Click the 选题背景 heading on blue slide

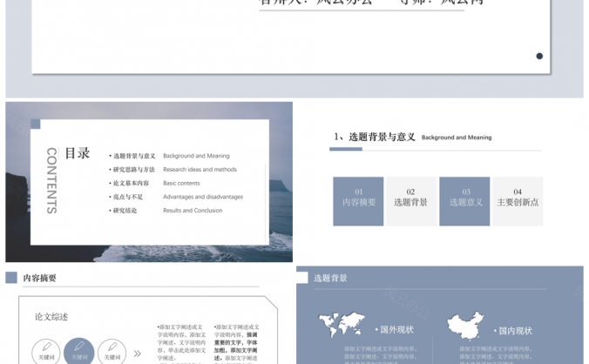(x=330, y=278)
